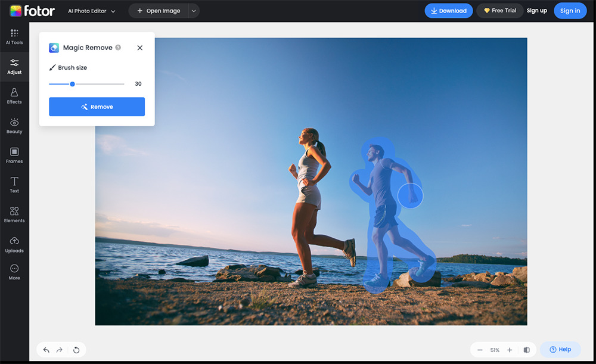596x364 pixels.
Task: Click the Remove button in Magic Remove
Action: coord(97,107)
